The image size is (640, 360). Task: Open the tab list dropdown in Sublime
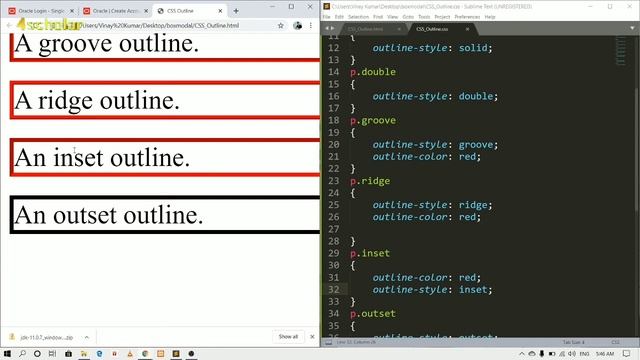click(632, 28)
